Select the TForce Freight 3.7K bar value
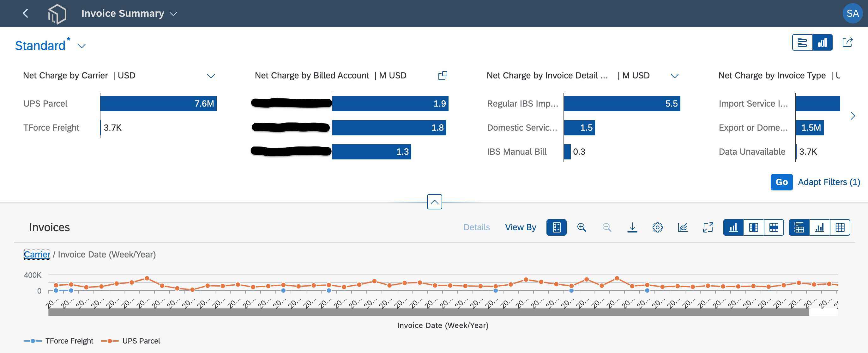 (x=112, y=127)
